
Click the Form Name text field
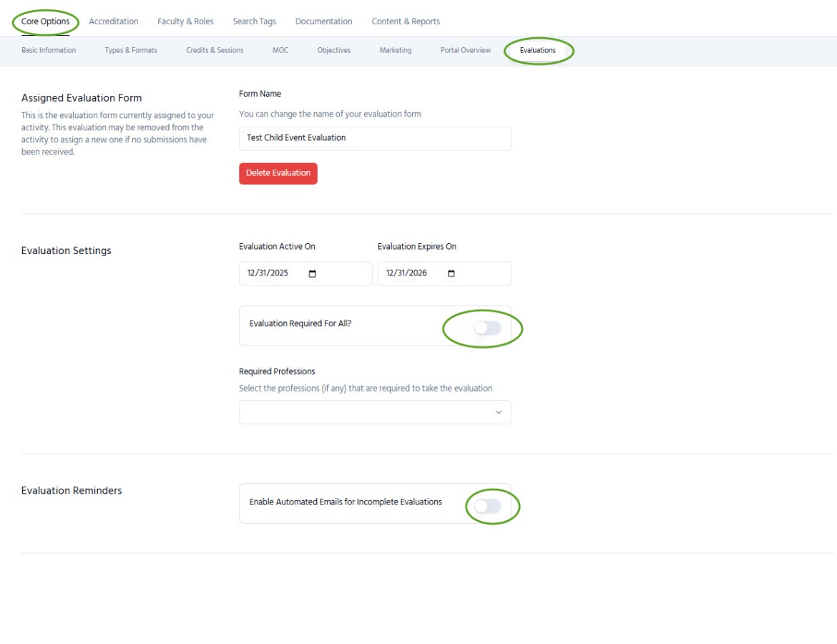[x=375, y=138]
